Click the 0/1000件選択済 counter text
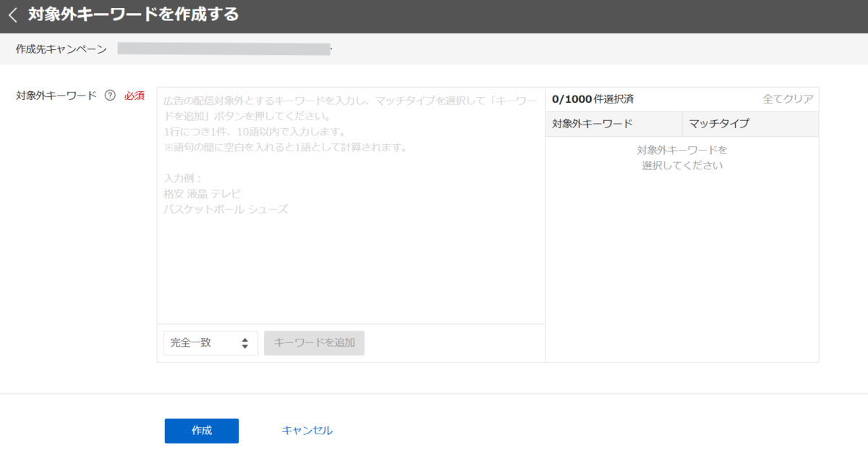The image size is (868, 456). 592,99
